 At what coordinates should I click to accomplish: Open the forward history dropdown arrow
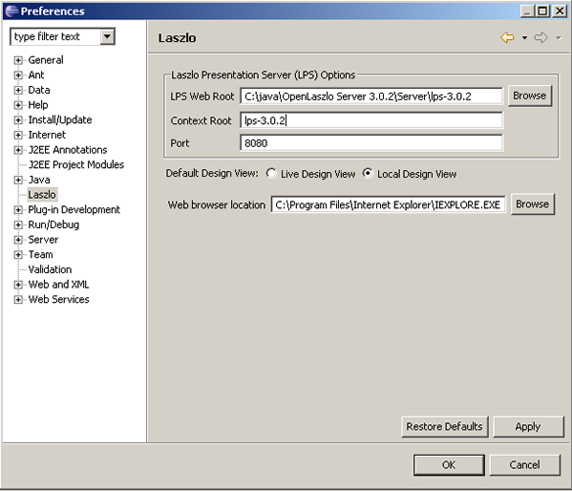[x=558, y=38]
